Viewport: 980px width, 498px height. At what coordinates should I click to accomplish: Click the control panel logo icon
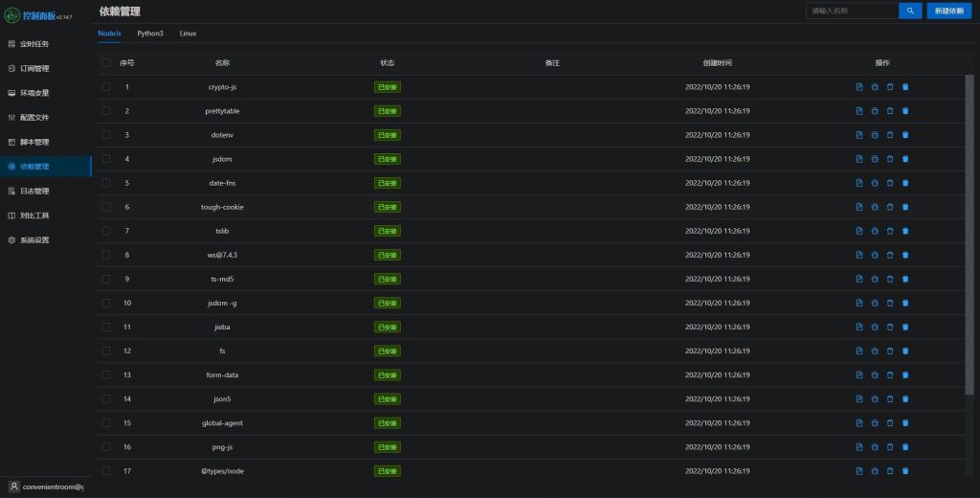coord(11,15)
